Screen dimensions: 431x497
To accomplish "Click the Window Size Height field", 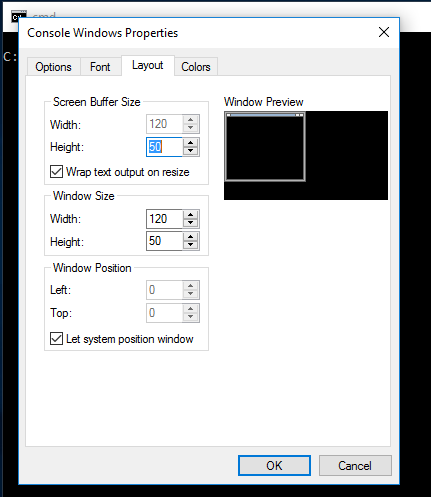I will [x=165, y=241].
